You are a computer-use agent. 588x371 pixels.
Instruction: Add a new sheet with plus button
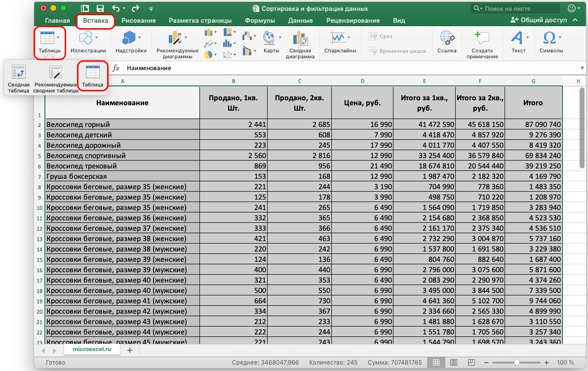point(130,350)
